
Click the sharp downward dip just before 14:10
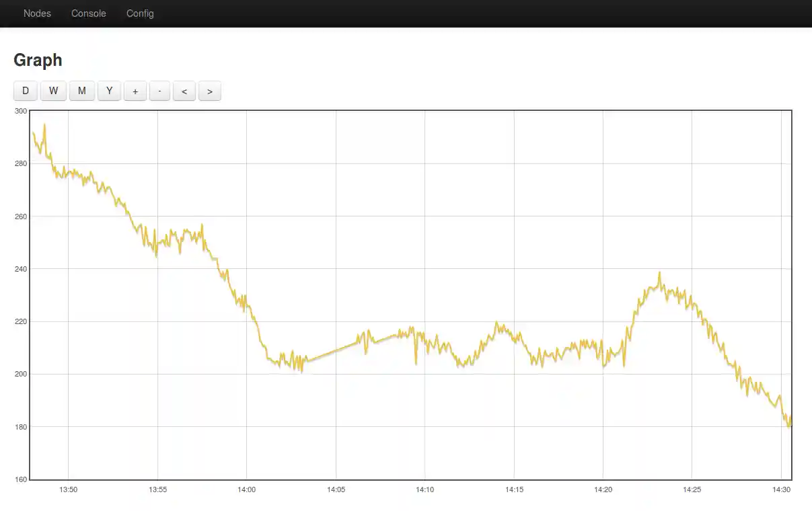[x=416, y=363]
